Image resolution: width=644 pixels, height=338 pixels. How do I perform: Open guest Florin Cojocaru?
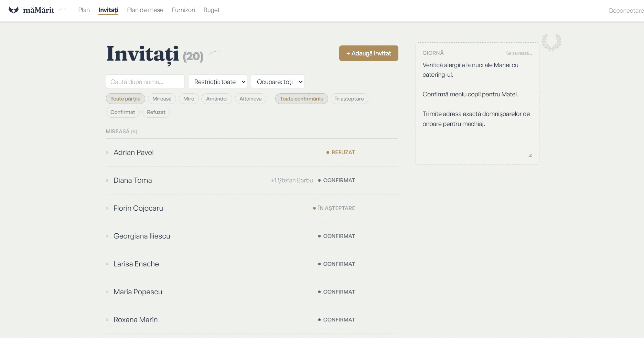(x=138, y=208)
